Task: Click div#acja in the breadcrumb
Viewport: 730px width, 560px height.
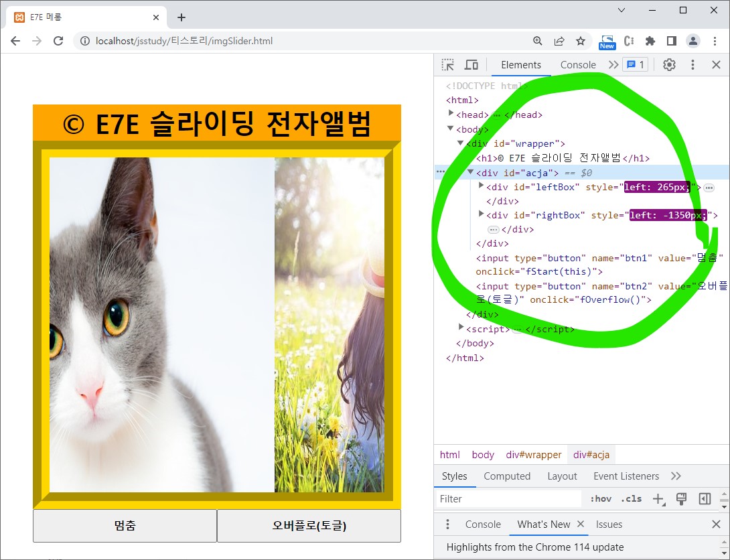Action: (591, 455)
